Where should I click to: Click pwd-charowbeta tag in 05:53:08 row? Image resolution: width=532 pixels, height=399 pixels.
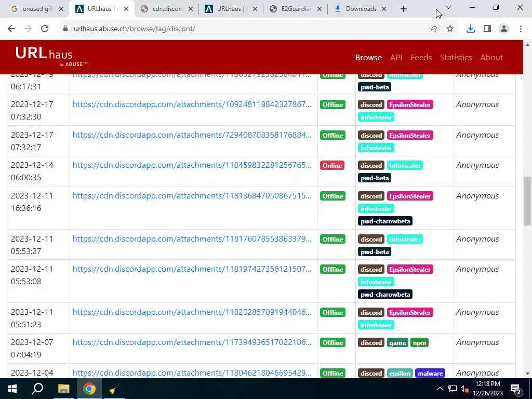[385, 295]
